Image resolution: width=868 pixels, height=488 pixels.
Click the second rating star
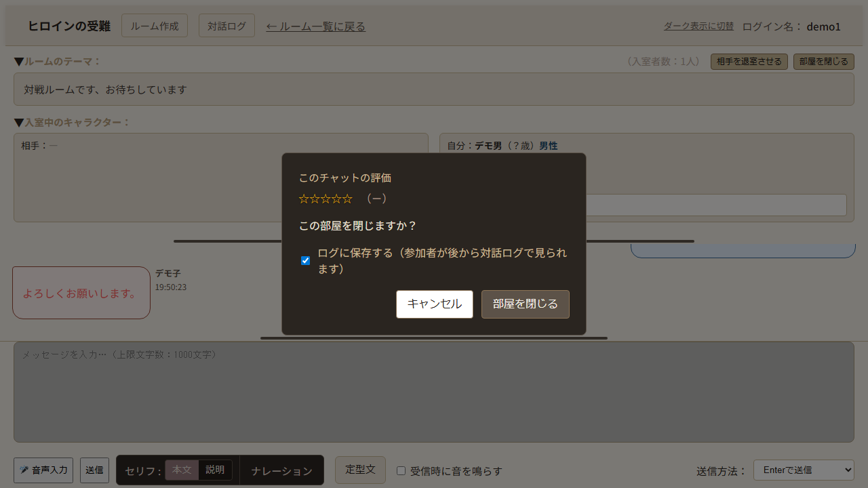[x=315, y=199]
